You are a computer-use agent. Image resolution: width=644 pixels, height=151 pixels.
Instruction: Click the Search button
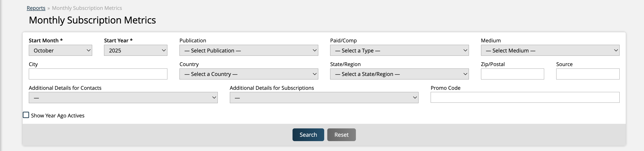(308, 135)
